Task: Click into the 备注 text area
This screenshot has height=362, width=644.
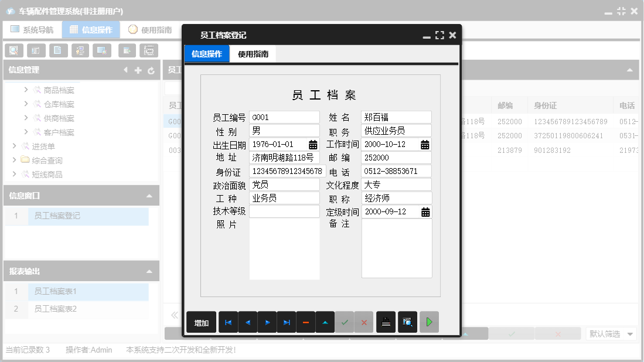Action: (397, 248)
